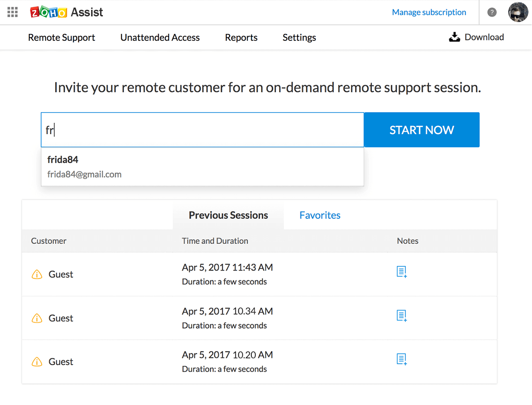Open the apps grid launcher icon
The image size is (532, 405).
13,12
